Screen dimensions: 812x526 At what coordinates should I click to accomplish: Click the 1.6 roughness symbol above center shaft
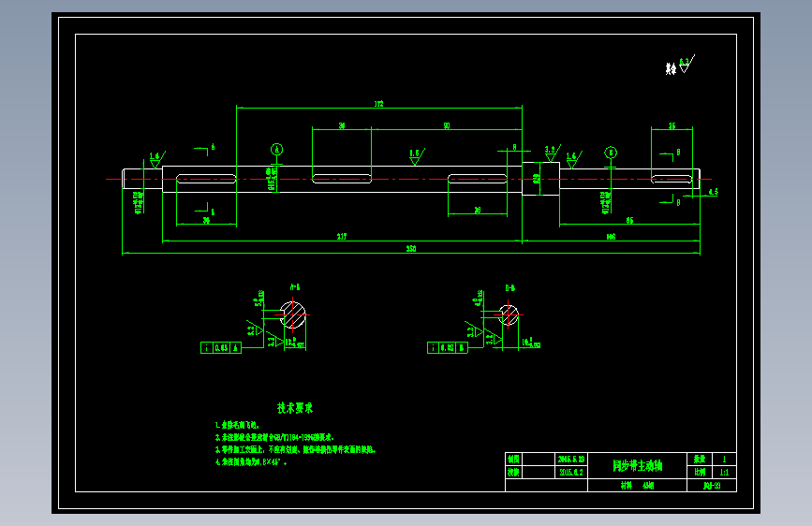(417, 157)
